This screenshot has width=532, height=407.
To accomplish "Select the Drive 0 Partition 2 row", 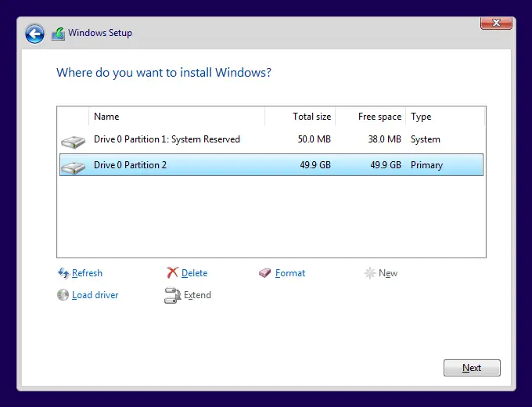I will pos(271,164).
